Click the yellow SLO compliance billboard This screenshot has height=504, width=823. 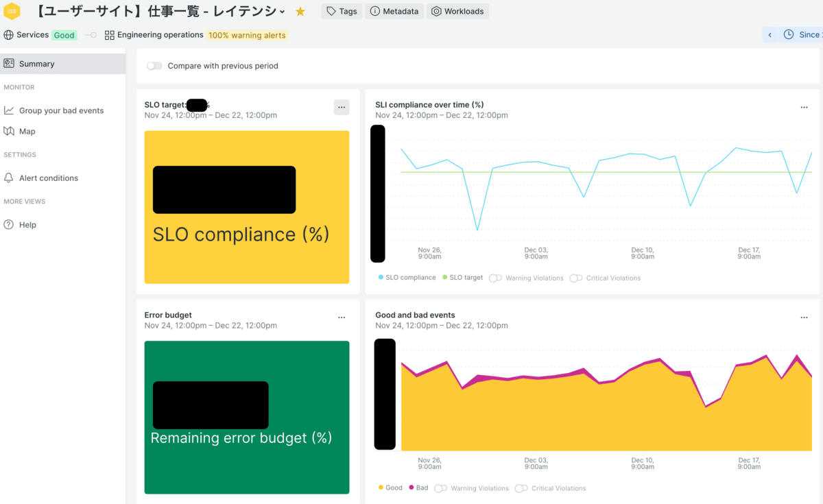tap(247, 207)
